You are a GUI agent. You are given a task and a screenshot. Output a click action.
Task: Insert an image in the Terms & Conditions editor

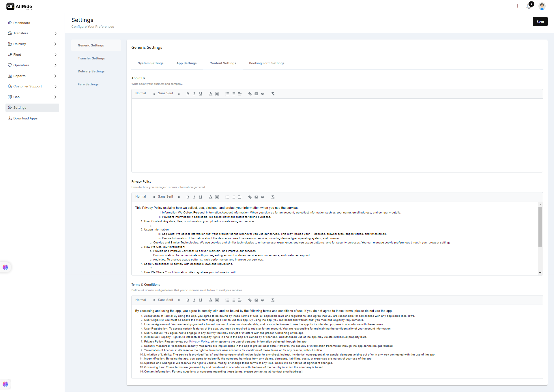pos(256,300)
